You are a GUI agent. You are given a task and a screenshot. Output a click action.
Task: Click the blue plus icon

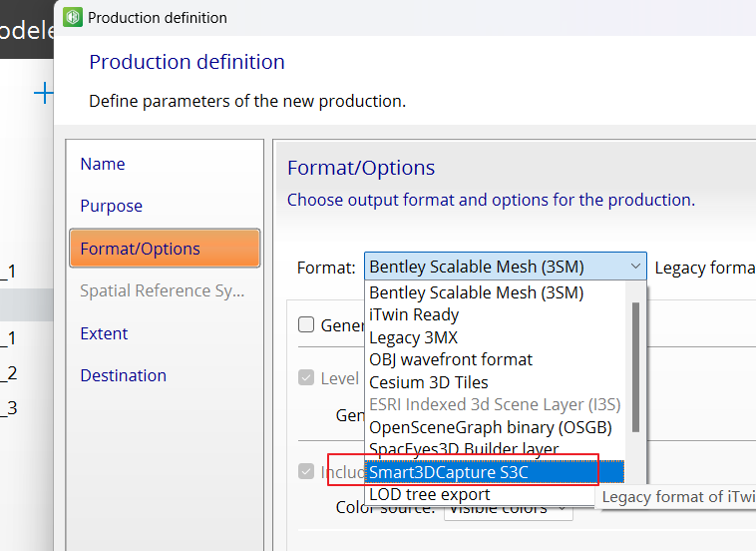click(43, 94)
